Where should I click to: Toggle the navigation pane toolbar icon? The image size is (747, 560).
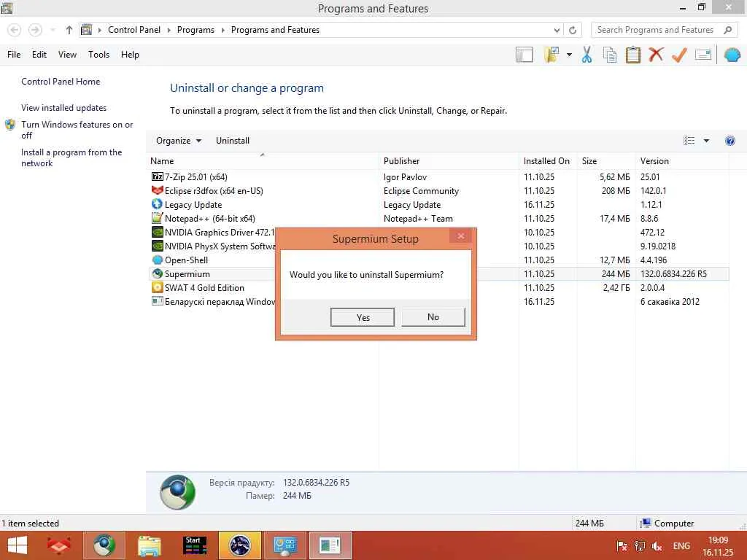[x=524, y=55]
